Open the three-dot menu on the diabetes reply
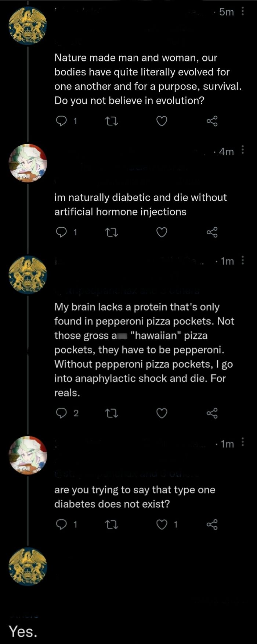This screenshot has height=644, width=257. (x=243, y=150)
